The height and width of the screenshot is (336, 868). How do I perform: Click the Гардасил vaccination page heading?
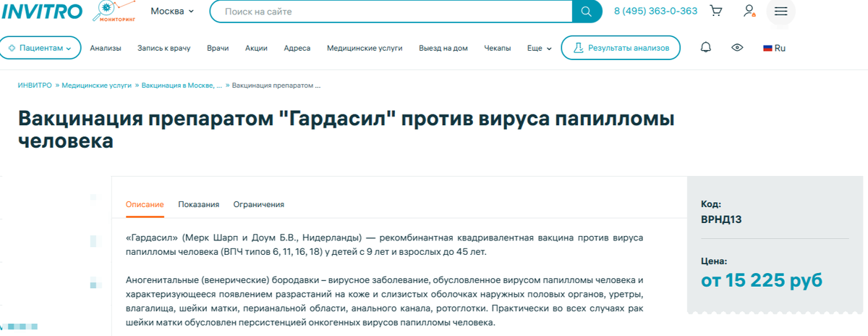click(x=346, y=129)
